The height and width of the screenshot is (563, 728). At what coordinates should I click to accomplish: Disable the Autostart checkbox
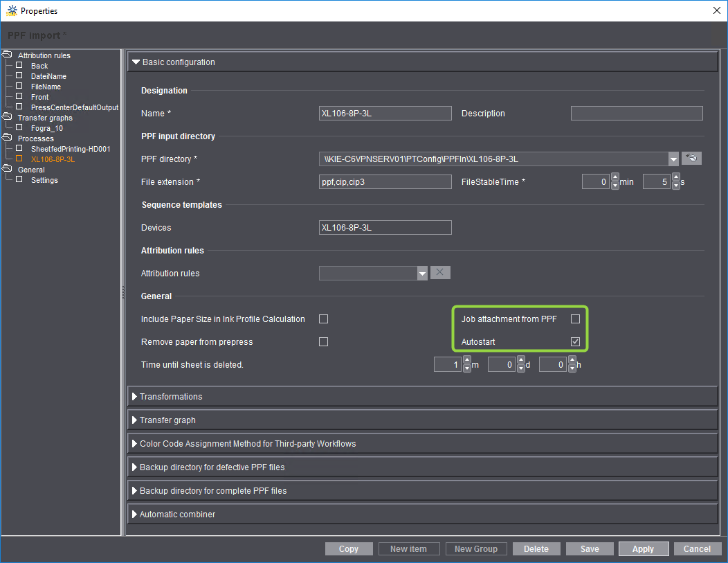tap(575, 341)
